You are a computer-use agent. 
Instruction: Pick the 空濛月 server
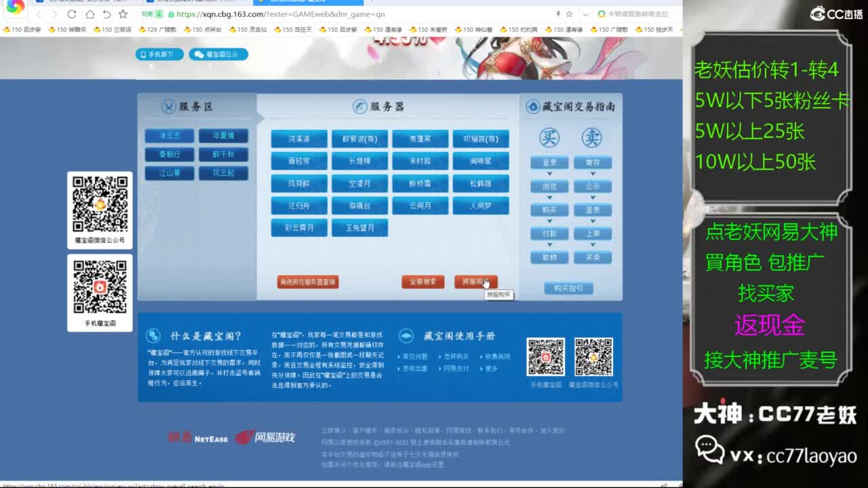[359, 184]
